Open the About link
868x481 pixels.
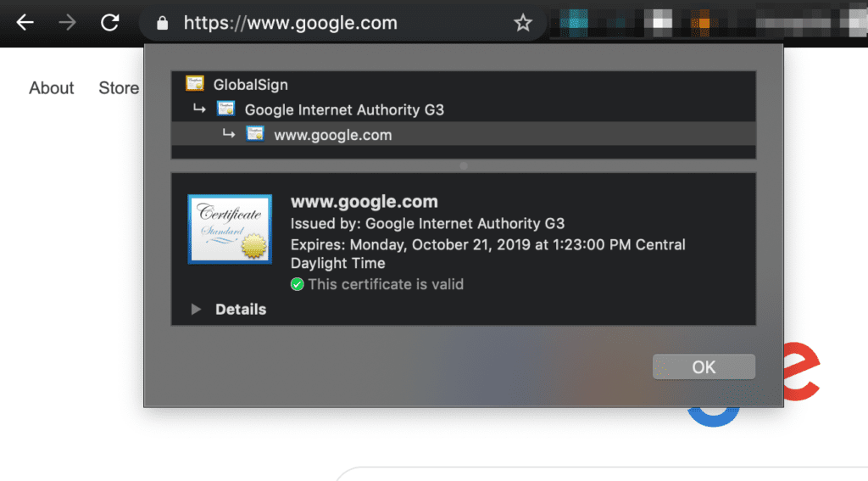52,87
